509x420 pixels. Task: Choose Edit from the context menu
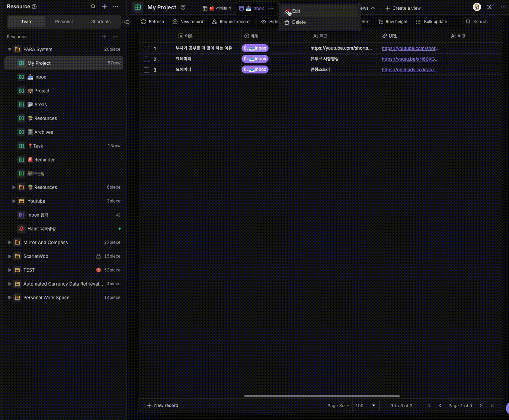coord(296,11)
